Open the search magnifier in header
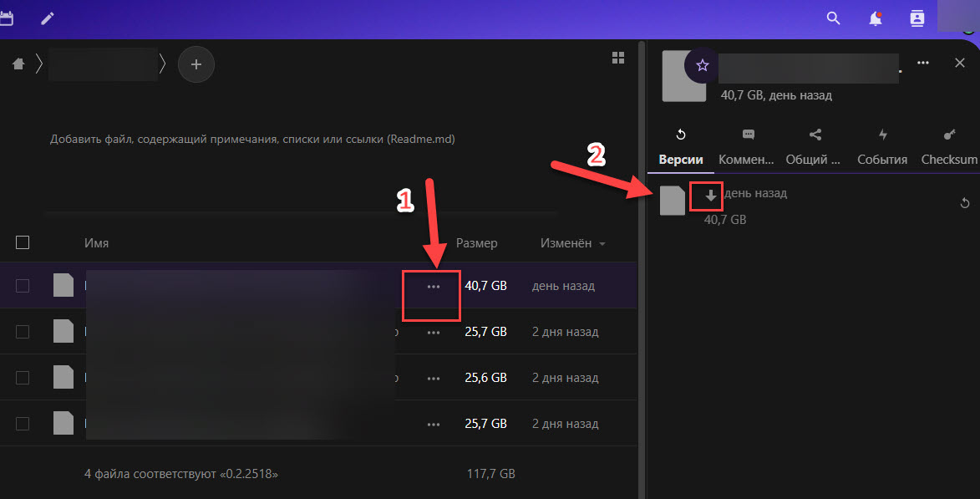Image resolution: width=980 pixels, height=499 pixels. click(833, 18)
